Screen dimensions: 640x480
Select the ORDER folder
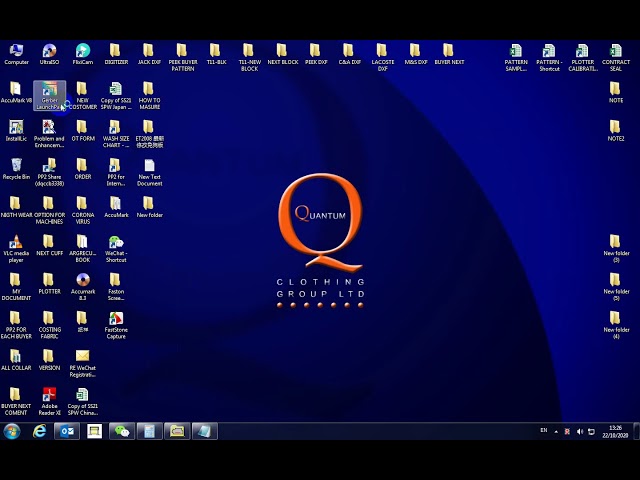coord(83,169)
